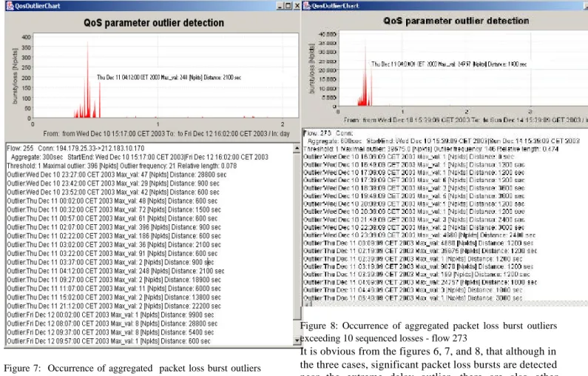Select outlier row Thu Dec 11 00:57:00 Max_val: 61

click(x=112, y=218)
